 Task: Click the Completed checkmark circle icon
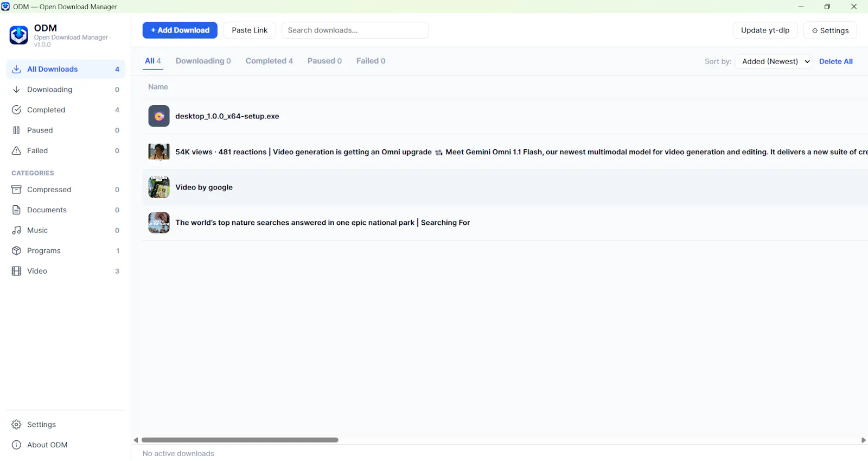(x=16, y=110)
